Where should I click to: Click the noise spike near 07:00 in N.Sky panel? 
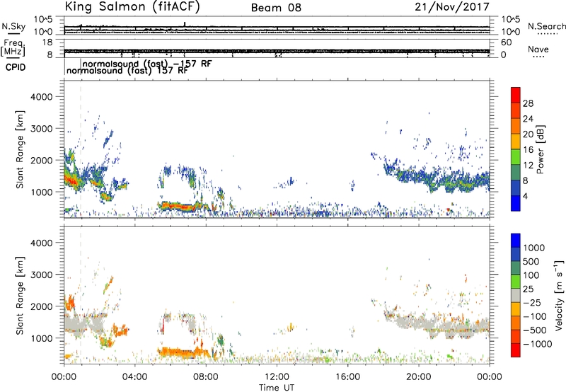click(185, 24)
